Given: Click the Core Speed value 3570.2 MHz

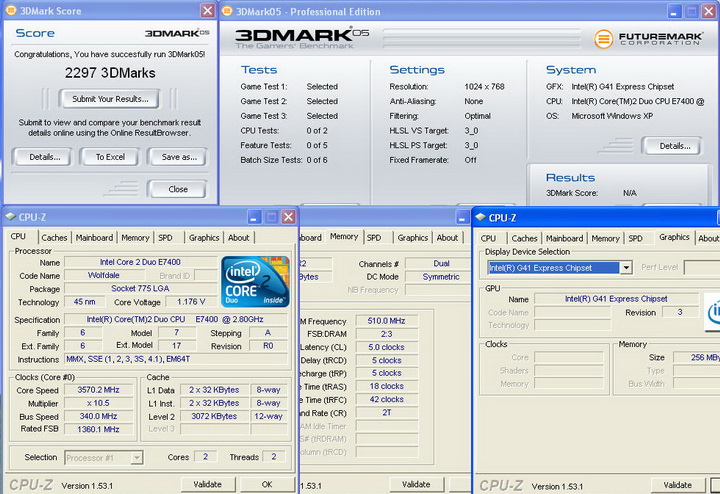Looking at the screenshot, I should [x=98, y=390].
